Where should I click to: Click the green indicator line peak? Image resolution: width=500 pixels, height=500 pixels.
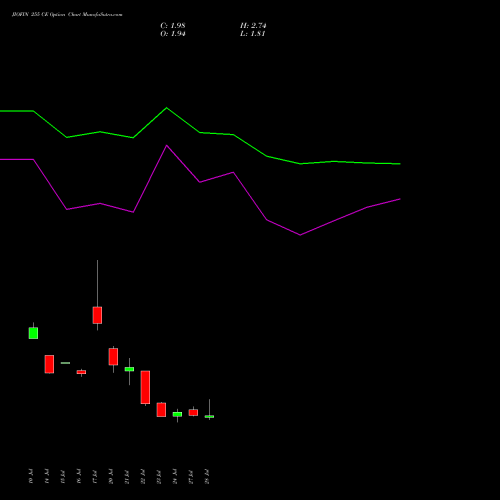[x=167, y=108]
